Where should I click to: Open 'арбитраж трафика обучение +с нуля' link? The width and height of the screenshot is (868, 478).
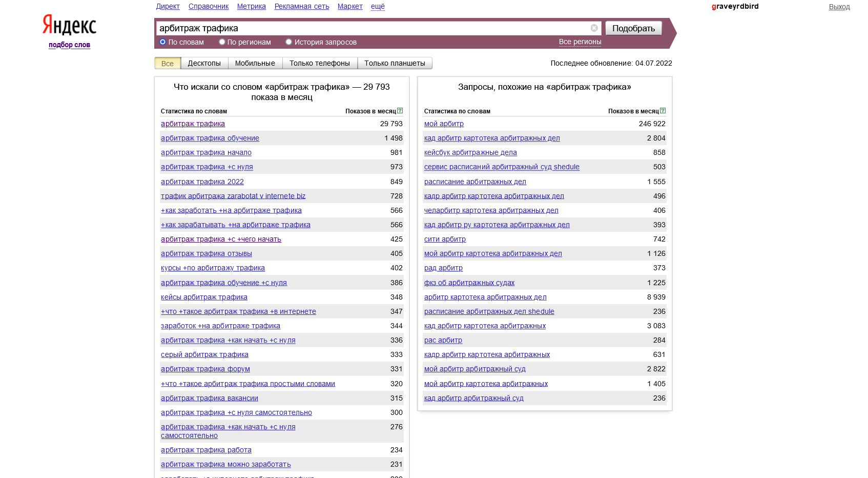click(x=224, y=283)
